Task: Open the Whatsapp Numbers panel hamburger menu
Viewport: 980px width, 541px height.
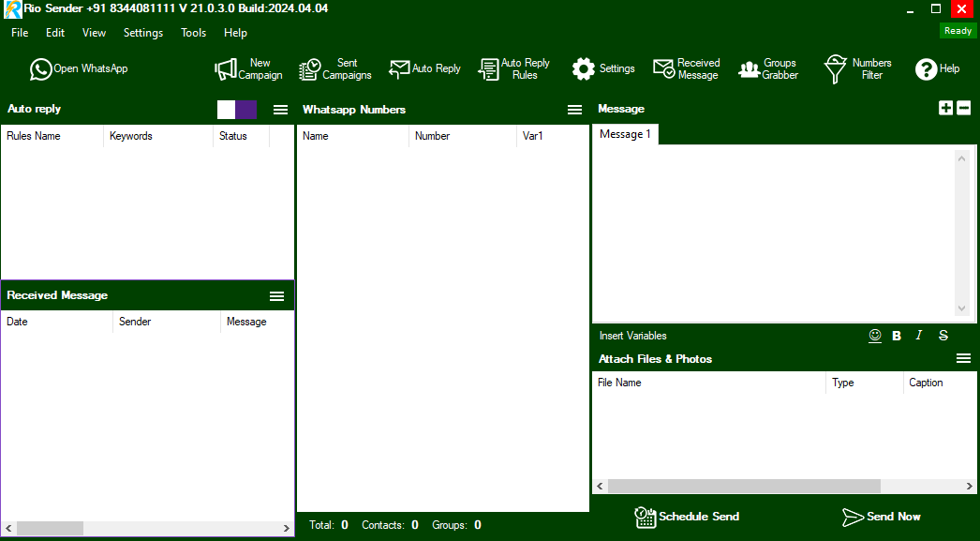Action: 575,110
